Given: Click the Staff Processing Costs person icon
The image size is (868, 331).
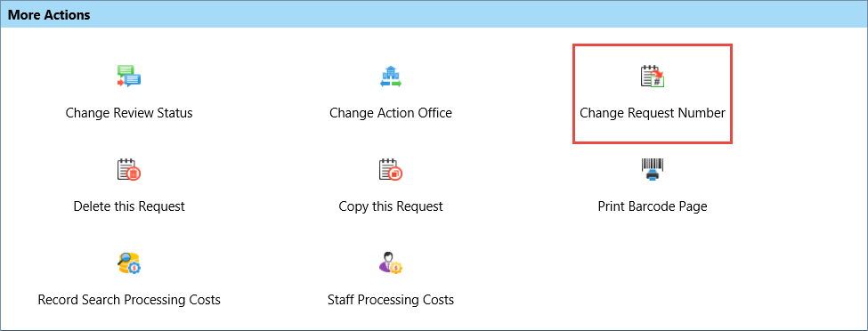Looking at the screenshot, I should [x=391, y=263].
